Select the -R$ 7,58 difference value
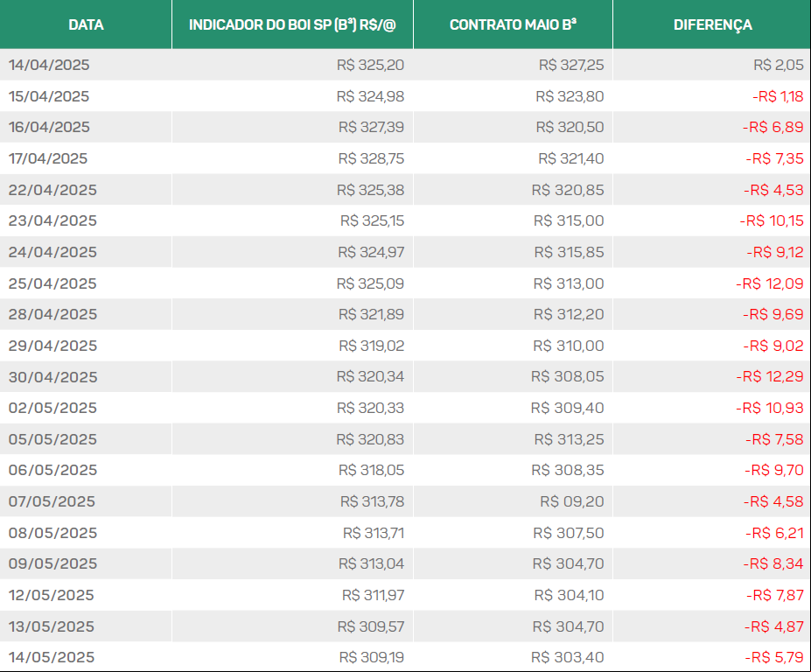811x672 pixels. coord(775,440)
